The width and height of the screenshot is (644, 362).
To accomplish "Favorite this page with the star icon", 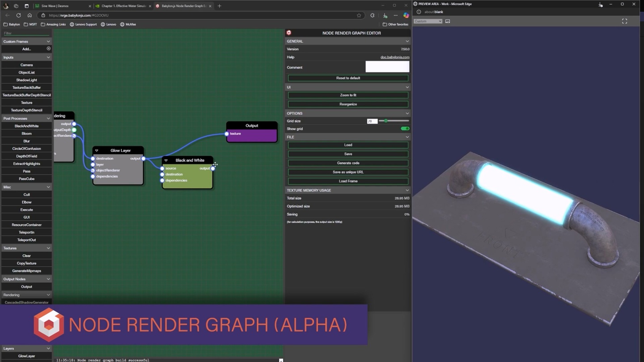I will 359,15.
